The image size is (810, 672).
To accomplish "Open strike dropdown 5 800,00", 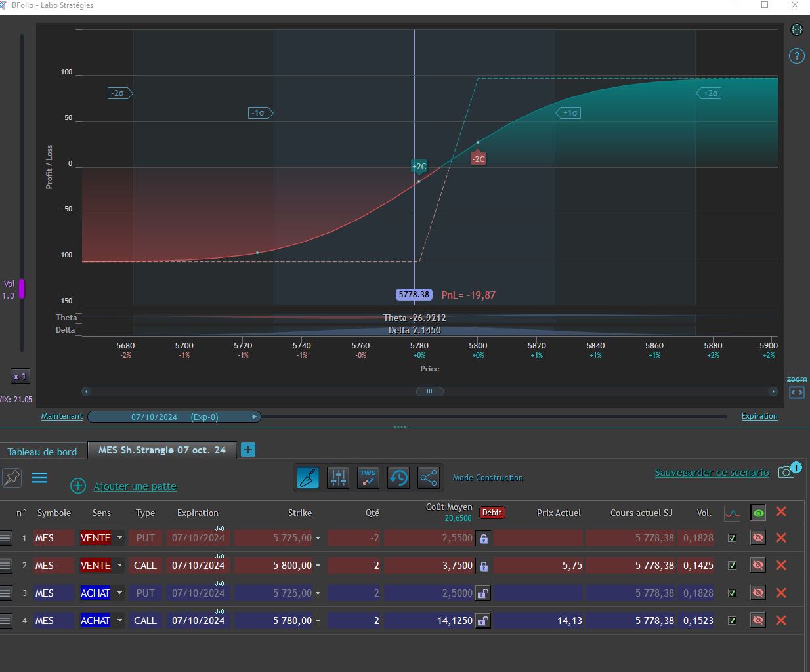I will pos(318,566).
